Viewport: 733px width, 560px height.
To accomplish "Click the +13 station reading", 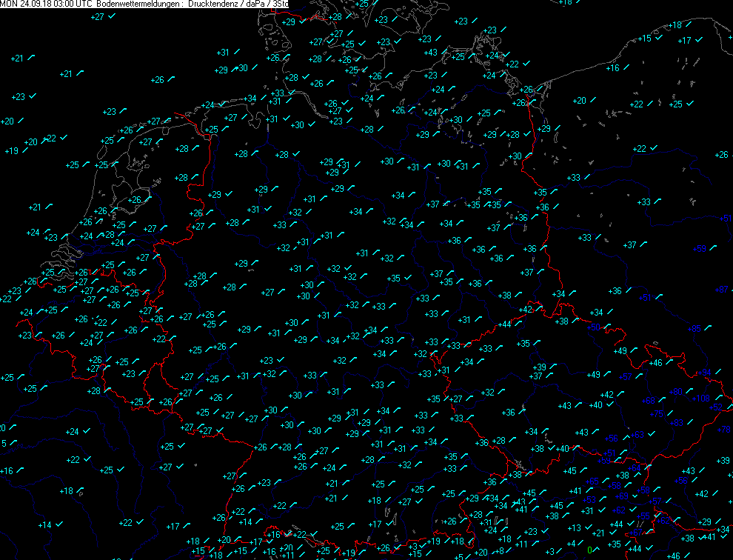I will [x=574, y=528].
